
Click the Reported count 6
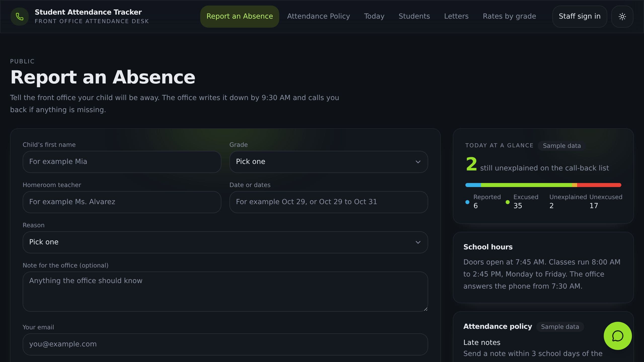pyautogui.click(x=475, y=206)
